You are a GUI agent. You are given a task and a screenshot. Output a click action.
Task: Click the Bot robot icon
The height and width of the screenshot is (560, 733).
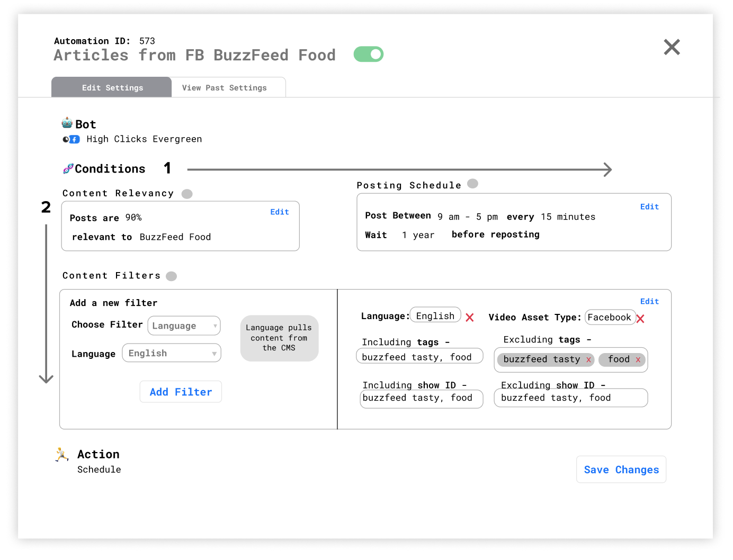67,123
